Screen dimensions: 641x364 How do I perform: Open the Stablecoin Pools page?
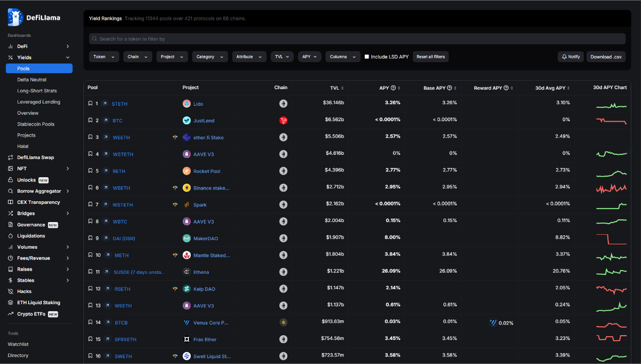(35, 124)
